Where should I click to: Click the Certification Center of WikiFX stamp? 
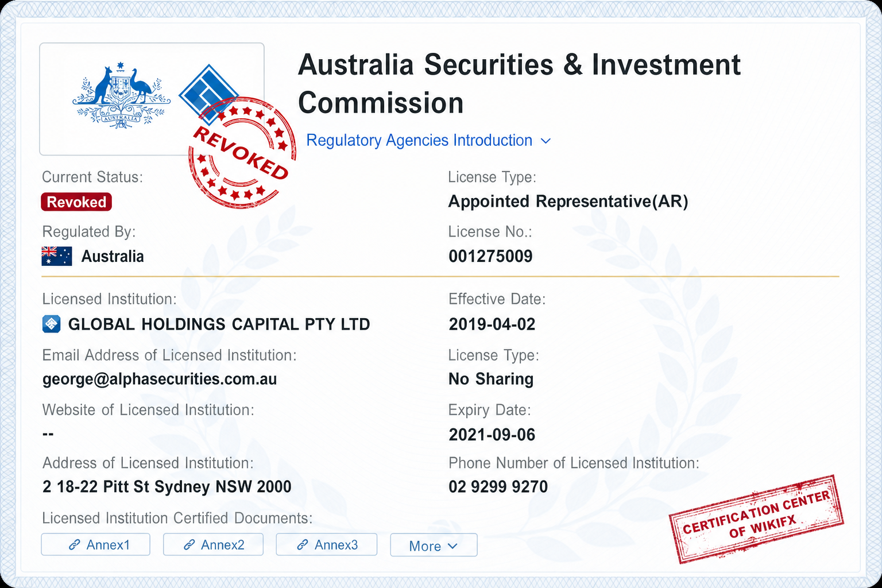756,519
